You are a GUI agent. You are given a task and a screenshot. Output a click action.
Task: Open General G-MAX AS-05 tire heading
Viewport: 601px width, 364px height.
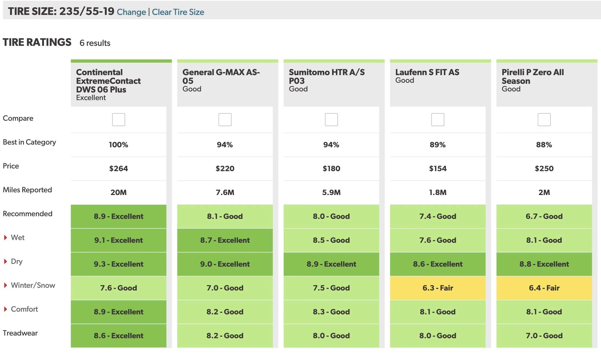(221, 76)
